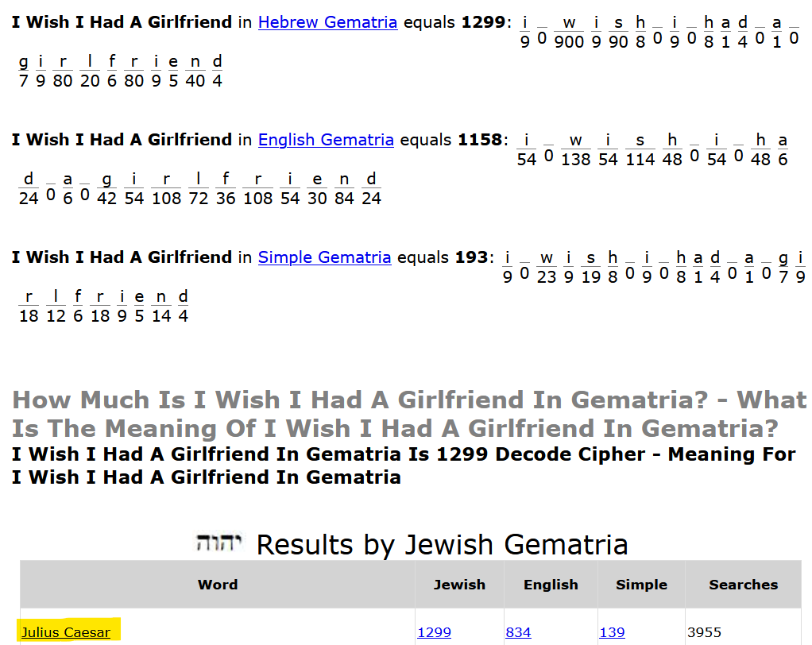The width and height of the screenshot is (812, 645).
Task: Click the value 900 under letter w
Action: tap(569, 41)
